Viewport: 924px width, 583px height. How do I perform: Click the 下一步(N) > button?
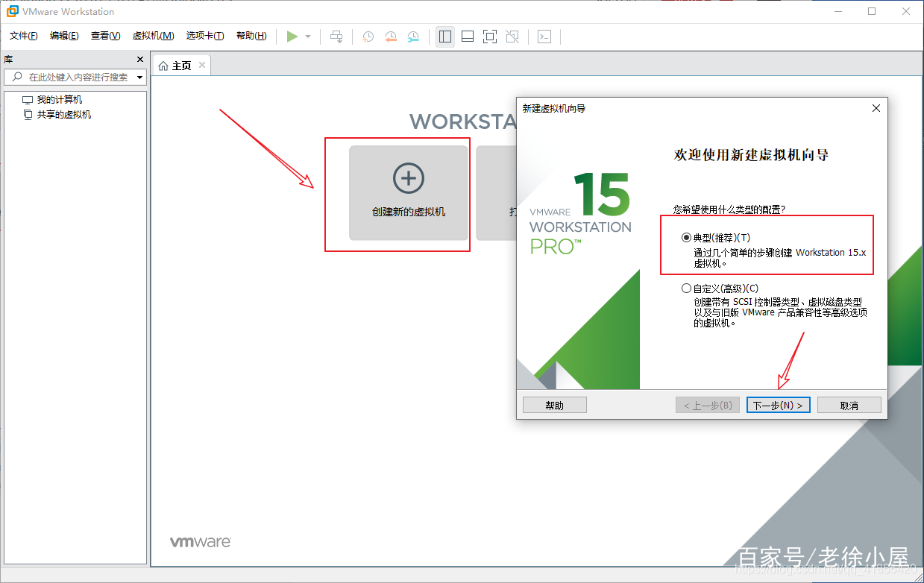pos(778,405)
